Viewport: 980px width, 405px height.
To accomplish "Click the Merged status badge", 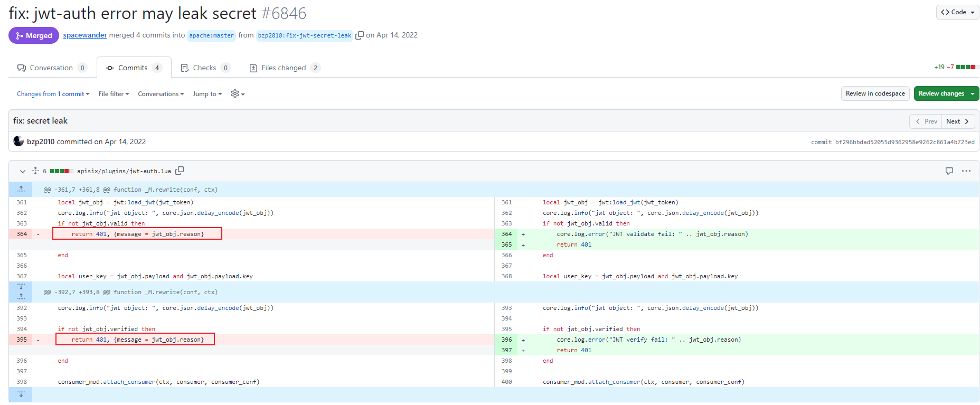I will [x=34, y=35].
